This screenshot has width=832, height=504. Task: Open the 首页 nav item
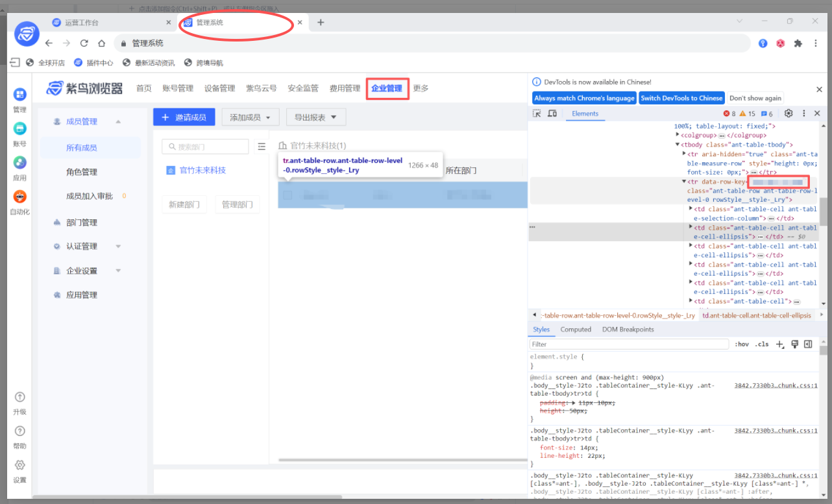tap(144, 88)
